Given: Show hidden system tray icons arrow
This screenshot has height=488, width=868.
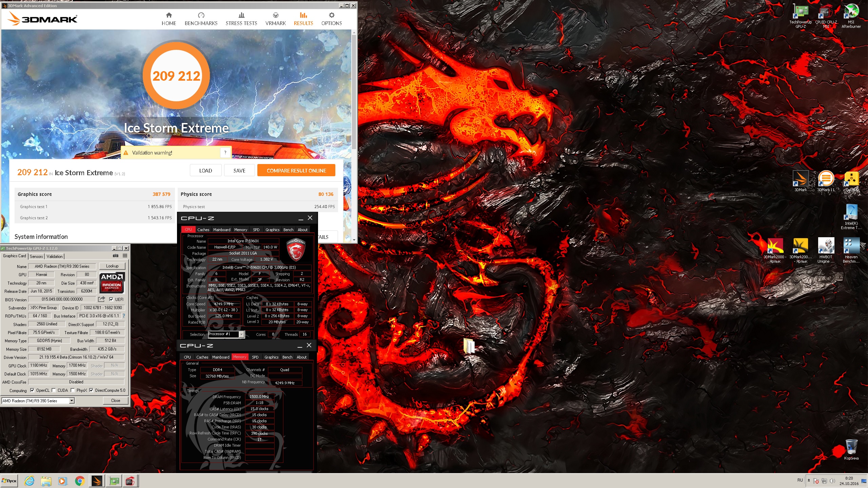Looking at the screenshot, I should tap(809, 481).
